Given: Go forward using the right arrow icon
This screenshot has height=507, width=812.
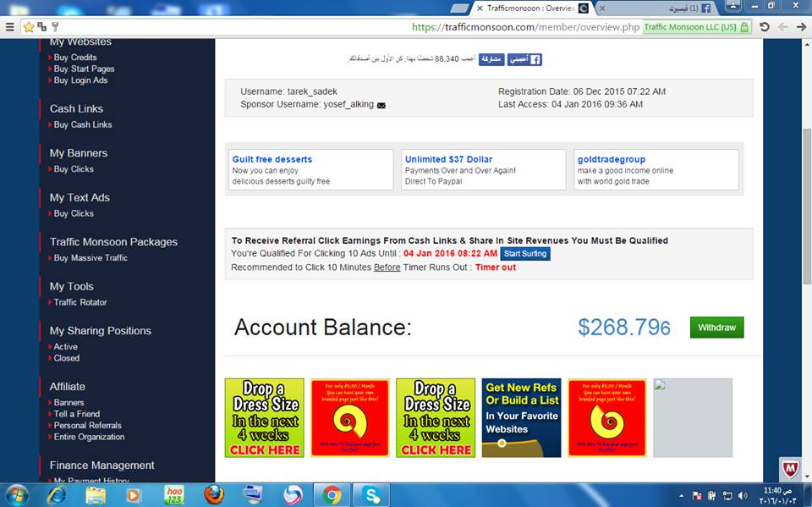Looking at the screenshot, I should [x=801, y=27].
